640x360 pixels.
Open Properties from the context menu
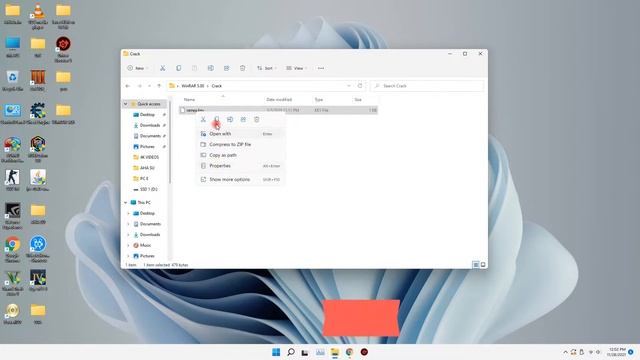click(240, 166)
